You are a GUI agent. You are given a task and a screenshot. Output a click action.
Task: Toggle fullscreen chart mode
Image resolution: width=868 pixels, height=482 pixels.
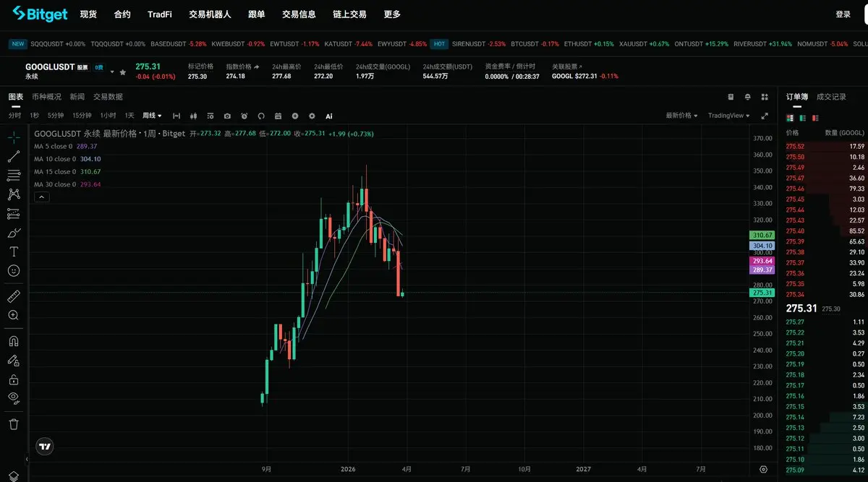[765, 116]
